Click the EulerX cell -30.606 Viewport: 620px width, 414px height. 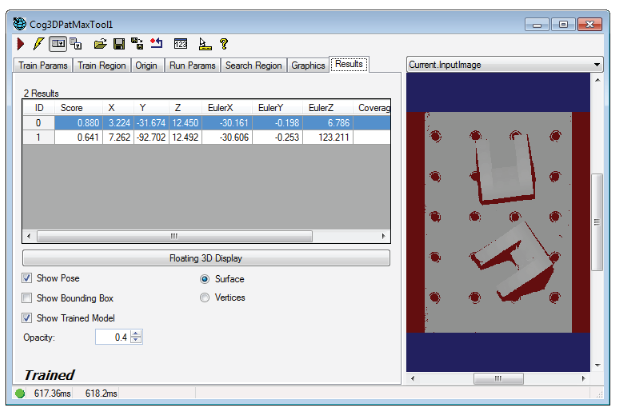(227, 137)
